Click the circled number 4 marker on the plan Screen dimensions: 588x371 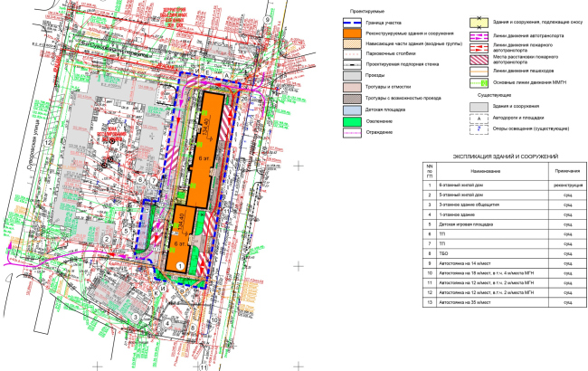(167, 323)
